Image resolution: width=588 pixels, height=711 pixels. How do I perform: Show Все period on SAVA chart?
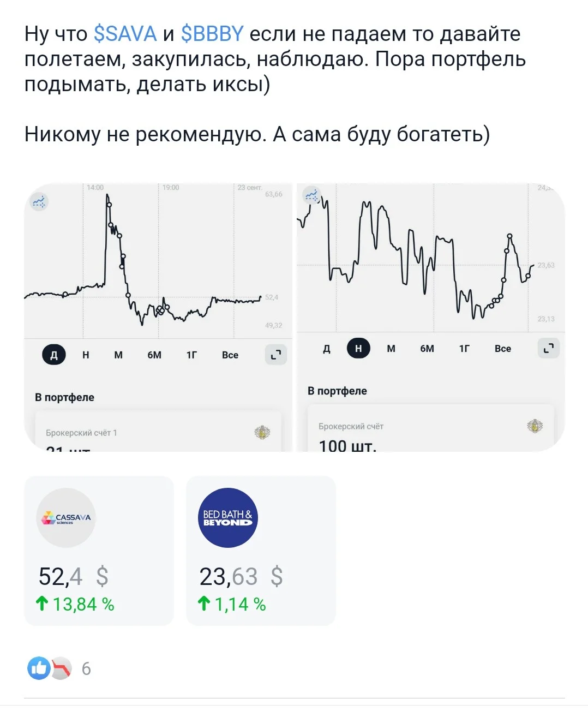[230, 355]
